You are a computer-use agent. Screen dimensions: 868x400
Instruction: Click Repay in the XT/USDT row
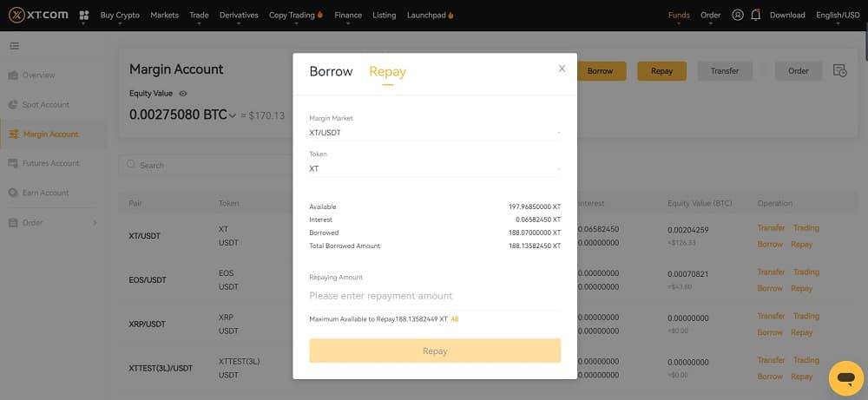point(801,244)
